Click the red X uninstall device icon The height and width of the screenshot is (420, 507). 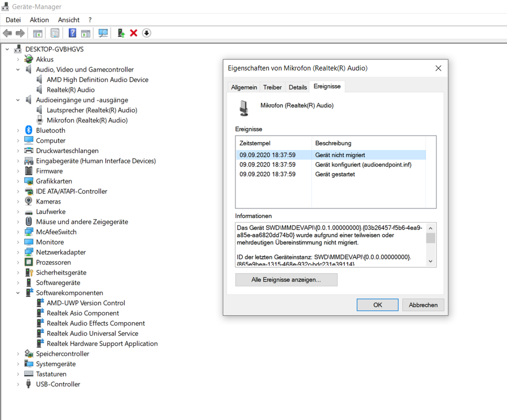(134, 33)
